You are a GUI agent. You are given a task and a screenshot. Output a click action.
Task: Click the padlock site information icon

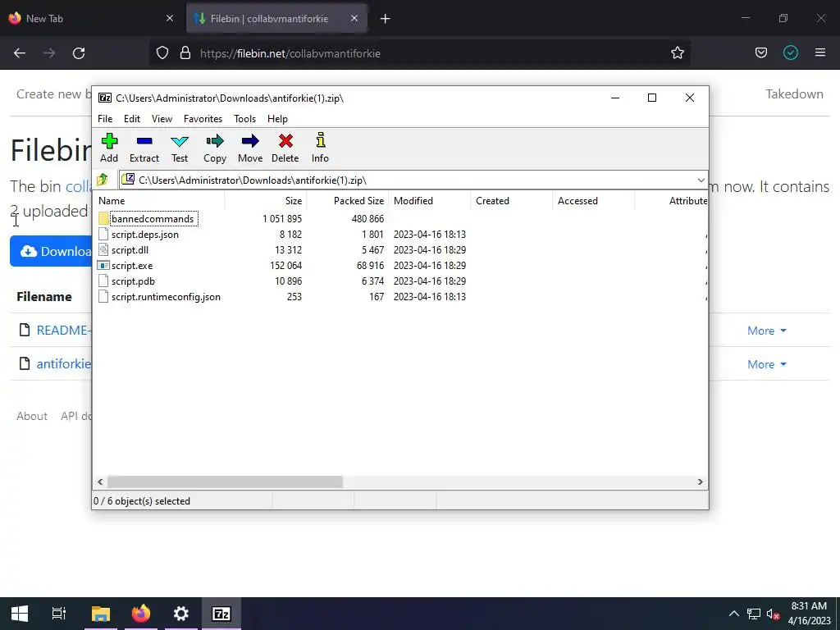click(185, 53)
